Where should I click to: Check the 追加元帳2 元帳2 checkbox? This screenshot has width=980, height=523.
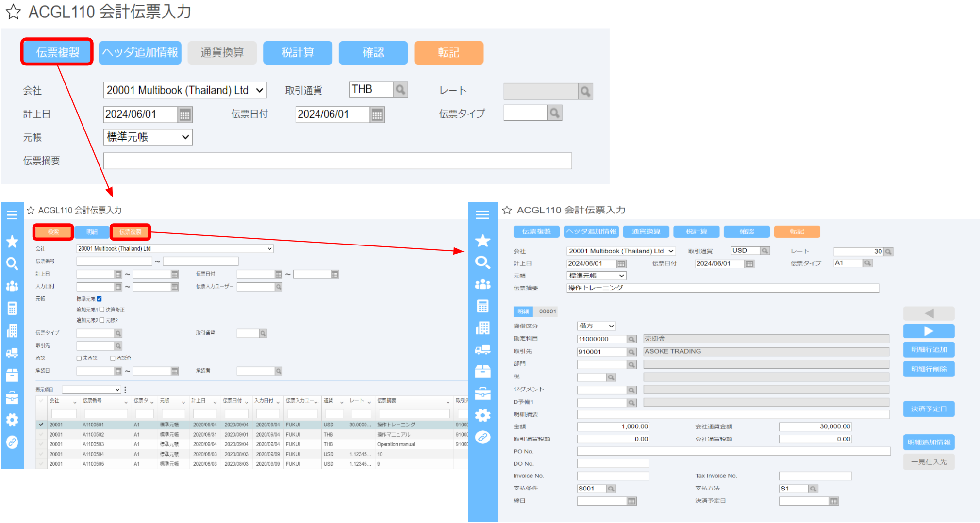pyautogui.click(x=102, y=320)
